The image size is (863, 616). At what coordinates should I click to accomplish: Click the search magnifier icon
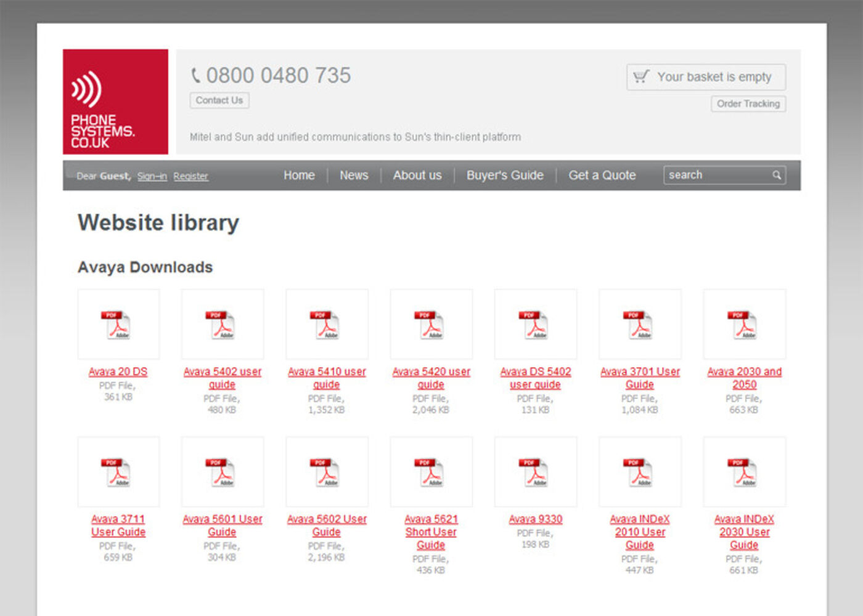click(777, 176)
